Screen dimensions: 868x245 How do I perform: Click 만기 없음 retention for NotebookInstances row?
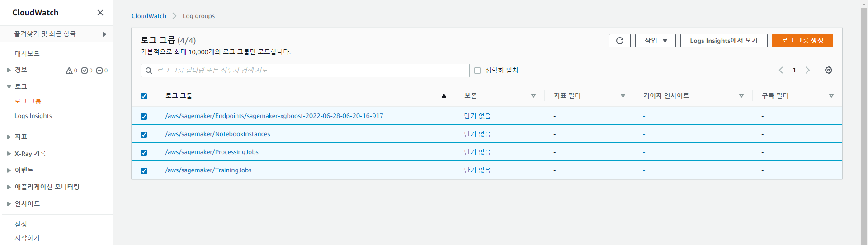pyautogui.click(x=477, y=134)
